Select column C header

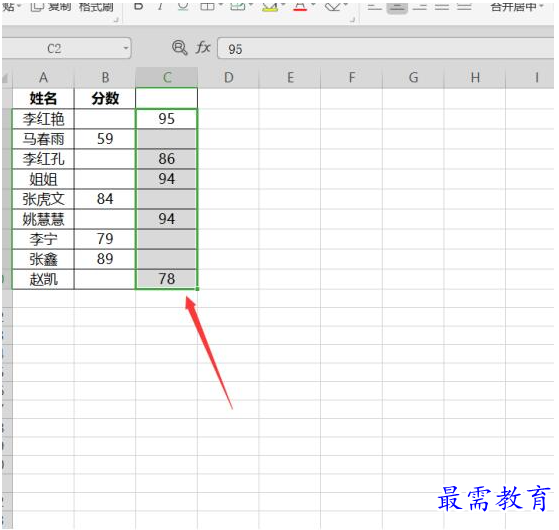166,77
